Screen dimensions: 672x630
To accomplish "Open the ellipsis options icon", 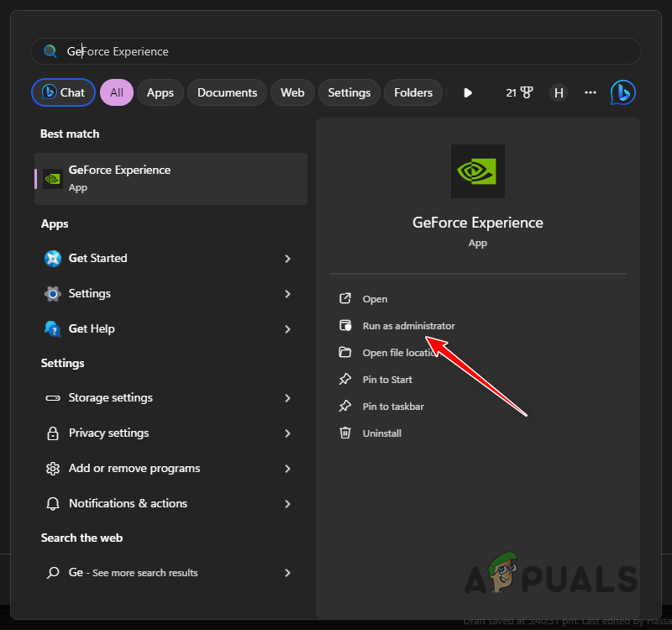I will 591,92.
